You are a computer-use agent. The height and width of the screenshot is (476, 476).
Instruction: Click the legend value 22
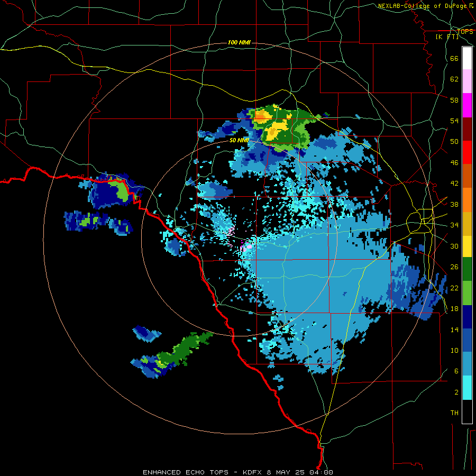(454, 288)
